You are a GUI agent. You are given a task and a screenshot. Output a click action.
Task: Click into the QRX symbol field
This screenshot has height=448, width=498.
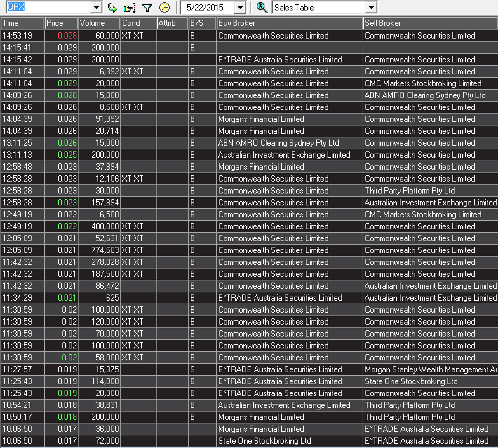click(x=49, y=7)
